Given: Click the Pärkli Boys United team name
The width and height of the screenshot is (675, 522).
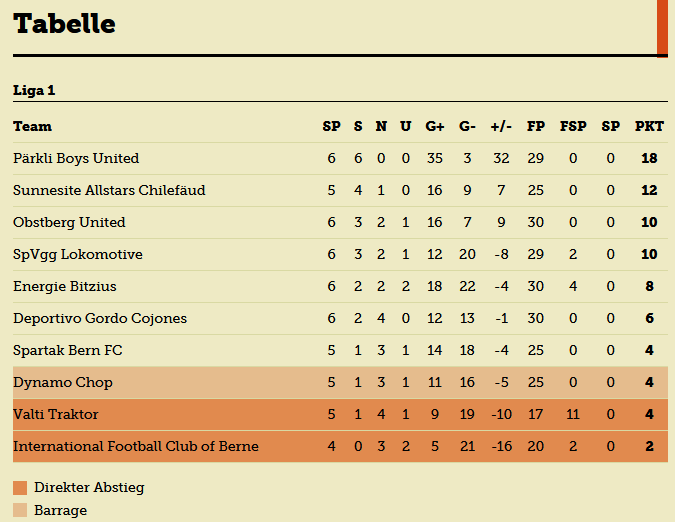Looking at the screenshot, I should tap(76, 158).
